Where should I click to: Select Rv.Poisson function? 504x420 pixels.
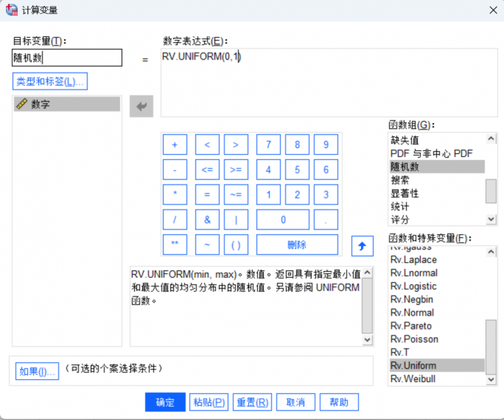pos(437,339)
